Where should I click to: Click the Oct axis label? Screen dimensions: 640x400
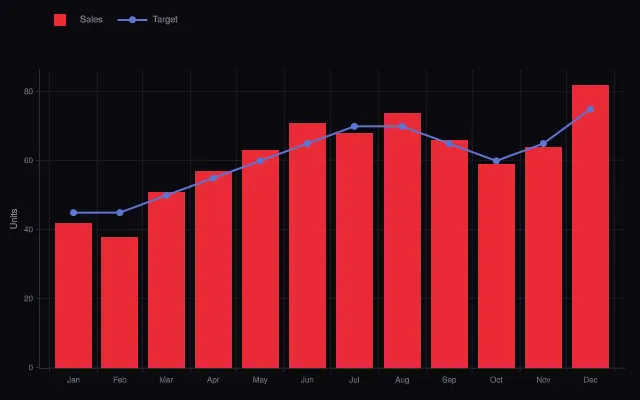click(x=496, y=380)
